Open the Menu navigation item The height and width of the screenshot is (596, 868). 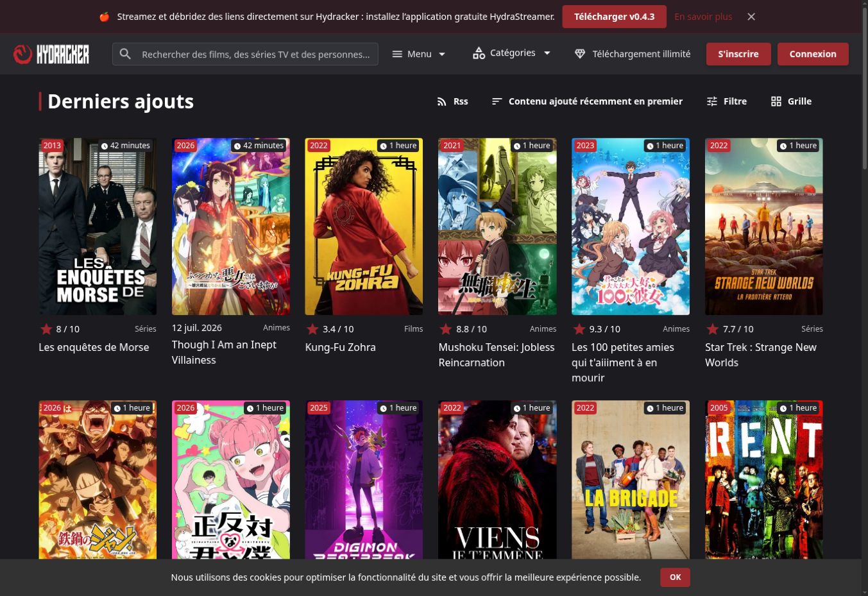click(x=419, y=54)
